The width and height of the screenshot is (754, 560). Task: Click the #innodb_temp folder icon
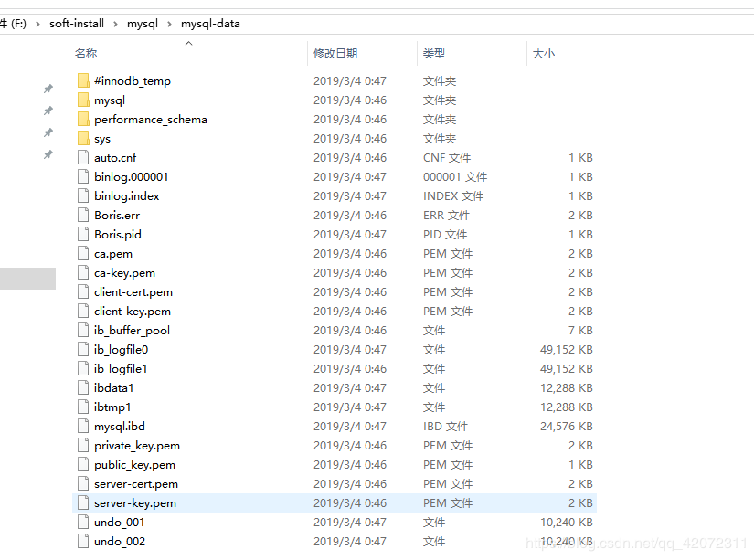[83, 81]
